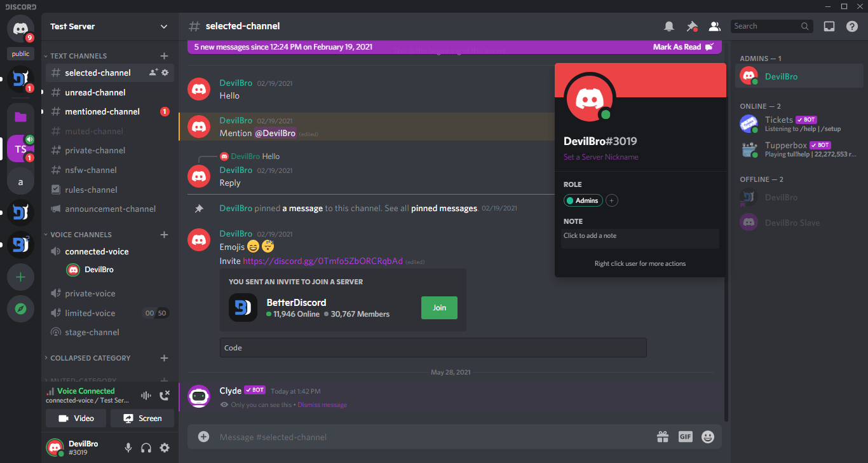Viewport: 868px width, 463px height.
Task: Open pinned messages icon in header
Action: (691, 26)
